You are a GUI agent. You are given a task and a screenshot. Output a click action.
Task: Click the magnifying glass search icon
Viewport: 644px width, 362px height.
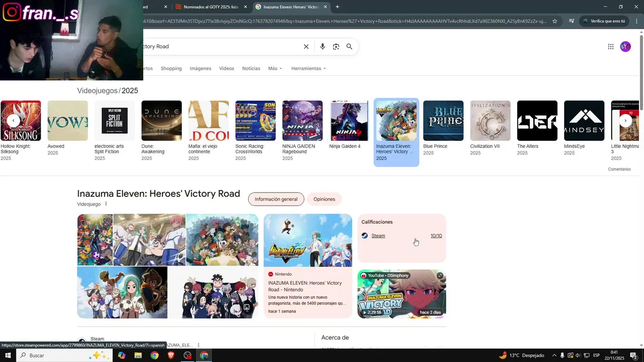(x=349, y=47)
